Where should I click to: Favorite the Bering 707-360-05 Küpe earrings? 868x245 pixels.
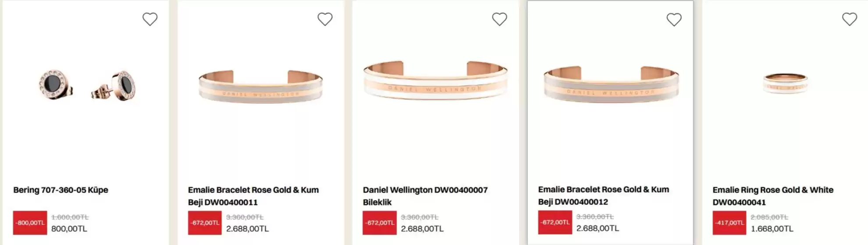pos(150,19)
